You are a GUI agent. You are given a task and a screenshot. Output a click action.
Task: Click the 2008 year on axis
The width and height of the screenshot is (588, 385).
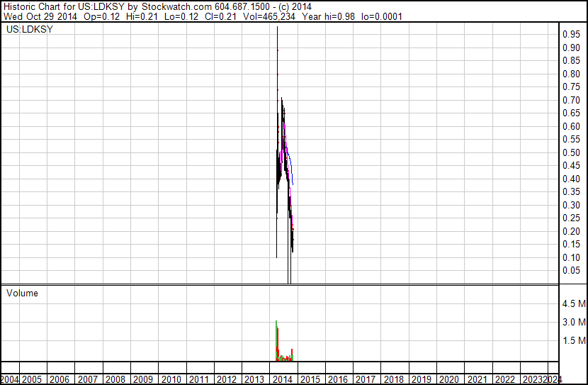point(115,379)
